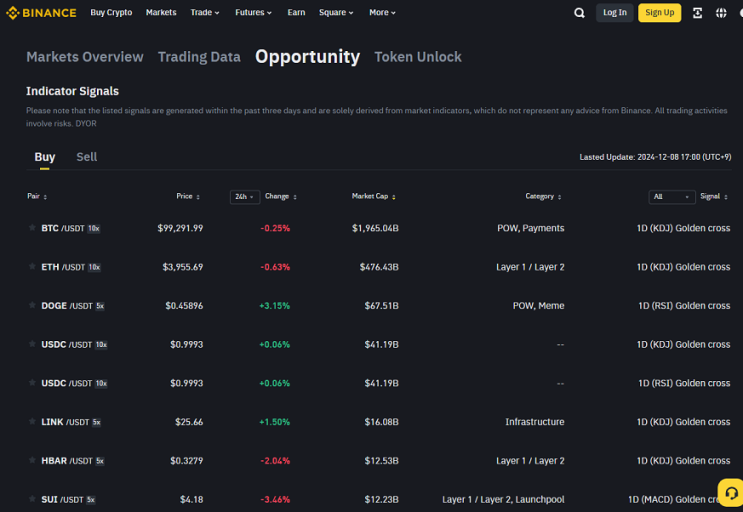Image resolution: width=743 pixels, height=512 pixels.
Task: Click LINK market cap $16.08B
Action: coord(381,422)
